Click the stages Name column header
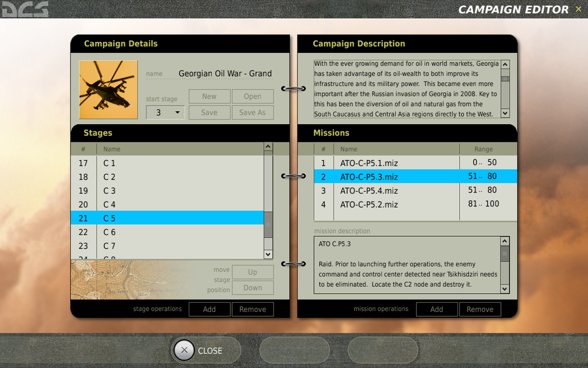Image resolution: width=588 pixels, height=368 pixels. [x=180, y=149]
